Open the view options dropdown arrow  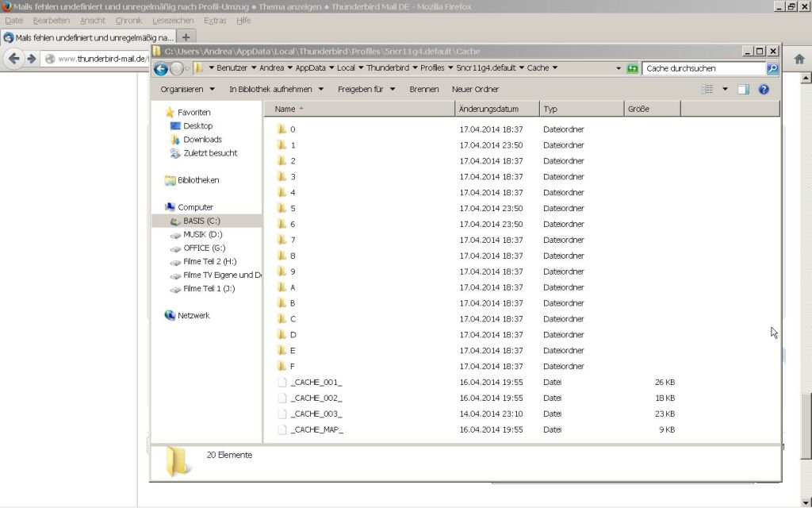click(725, 90)
